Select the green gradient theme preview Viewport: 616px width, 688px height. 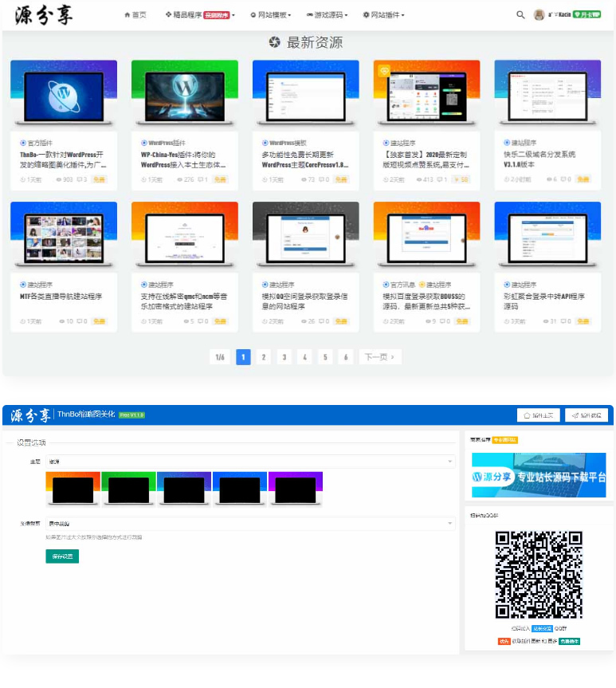coord(128,488)
